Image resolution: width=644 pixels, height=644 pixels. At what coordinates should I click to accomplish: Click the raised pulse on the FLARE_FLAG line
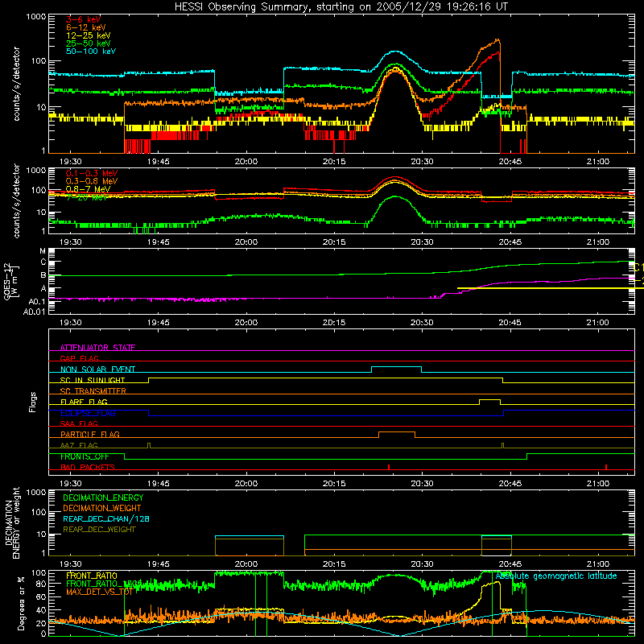489,399
